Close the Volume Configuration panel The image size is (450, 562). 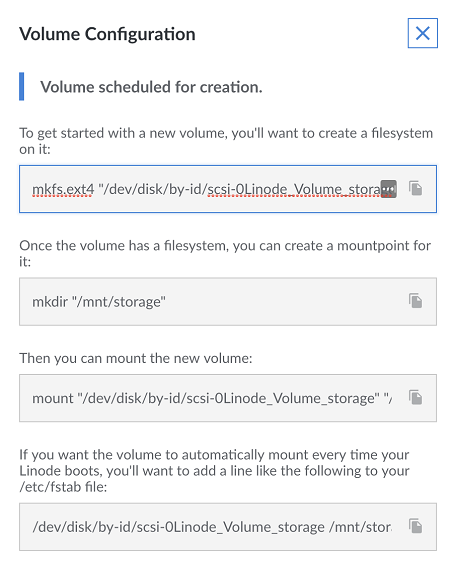click(x=422, y=33)
